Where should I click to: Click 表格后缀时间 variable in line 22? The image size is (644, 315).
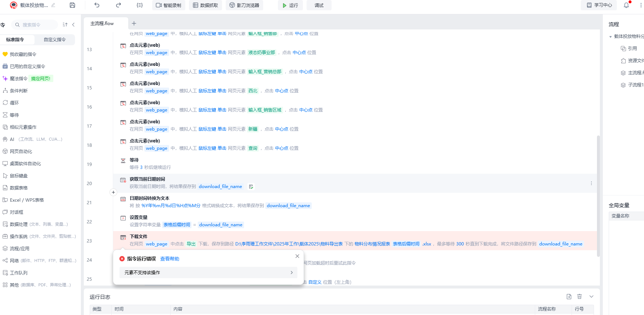click(x=177, y=225)
